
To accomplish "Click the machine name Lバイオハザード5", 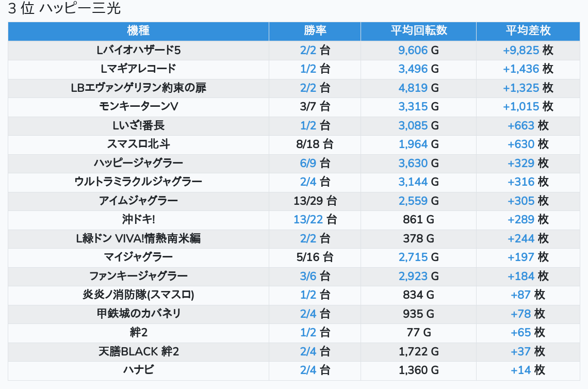I will coord(138,50).
